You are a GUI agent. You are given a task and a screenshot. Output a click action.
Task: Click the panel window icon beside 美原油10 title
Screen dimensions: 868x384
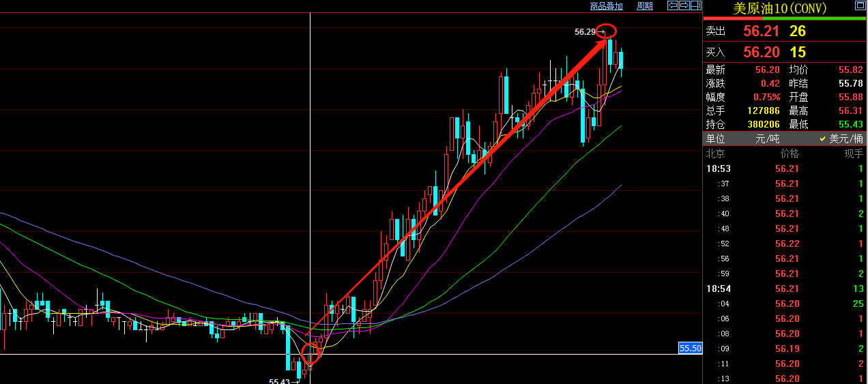860,7
